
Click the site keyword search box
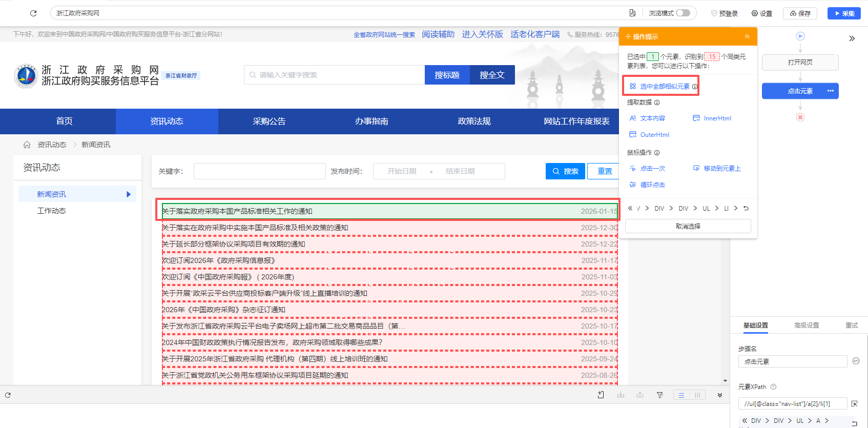point(335,75)
